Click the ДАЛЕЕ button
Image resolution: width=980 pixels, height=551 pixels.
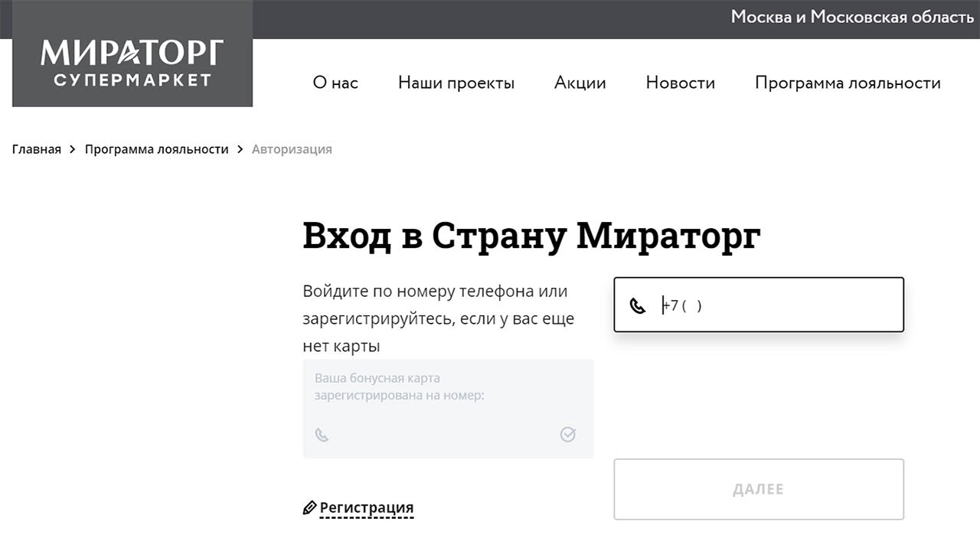759,489
